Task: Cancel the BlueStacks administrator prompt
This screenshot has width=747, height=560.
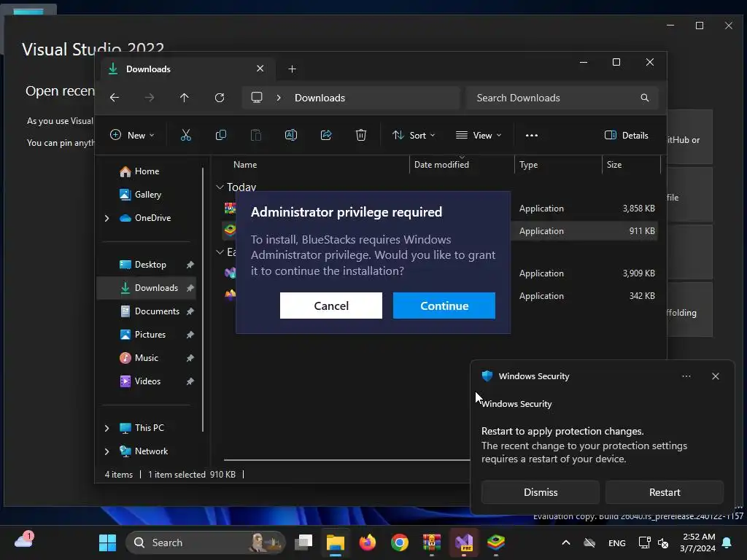Action: (331, 306)
